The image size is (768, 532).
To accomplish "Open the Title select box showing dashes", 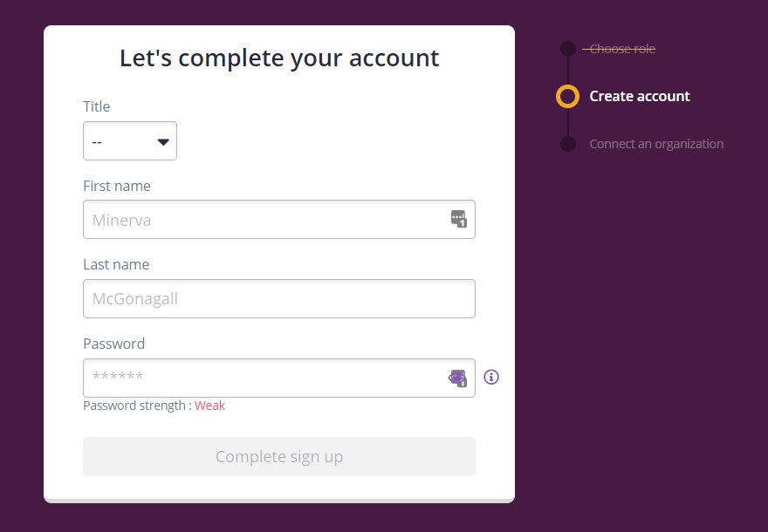I will [x=130, y=141].
